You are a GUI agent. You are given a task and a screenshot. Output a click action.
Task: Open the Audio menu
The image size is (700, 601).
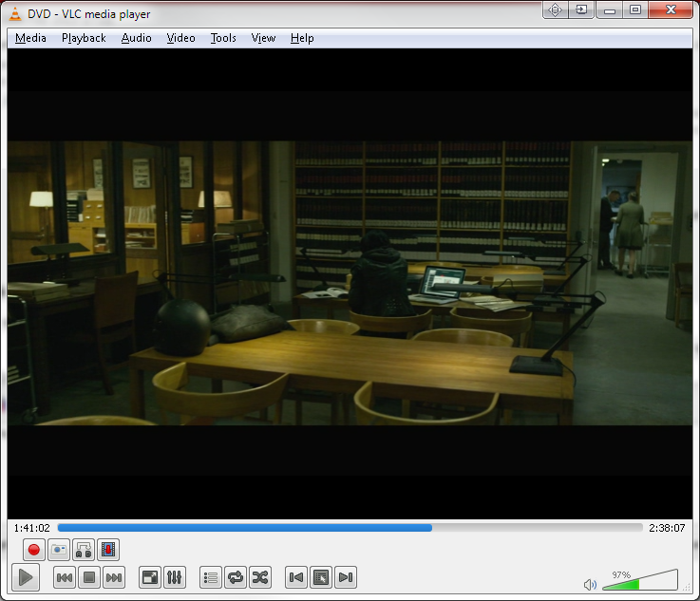(x=137, y=38)
